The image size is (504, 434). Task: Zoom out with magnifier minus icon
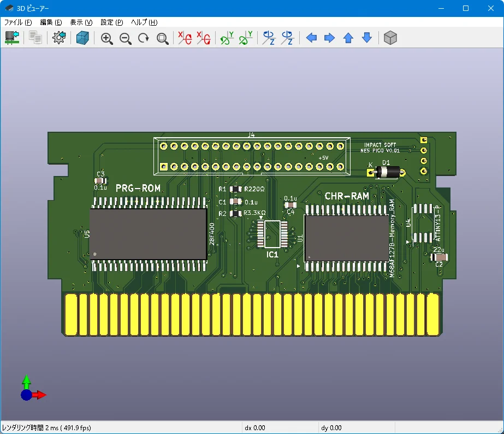(126, 38)
